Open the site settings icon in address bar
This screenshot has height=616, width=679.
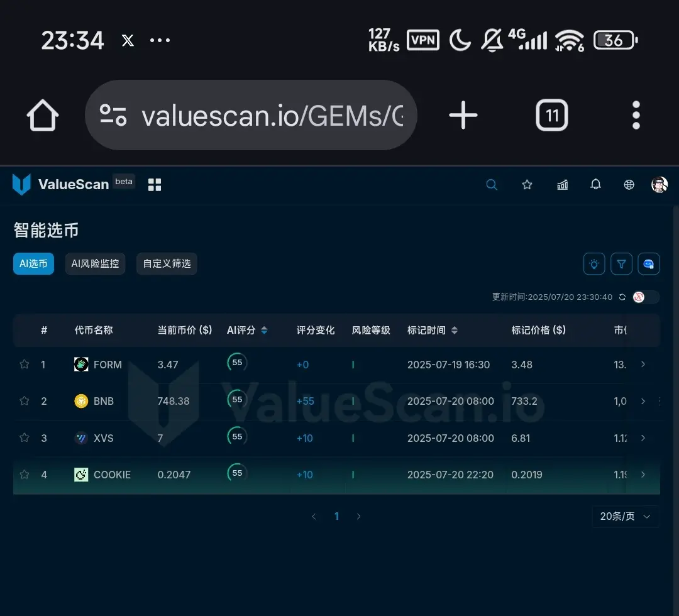click(113, 115)
